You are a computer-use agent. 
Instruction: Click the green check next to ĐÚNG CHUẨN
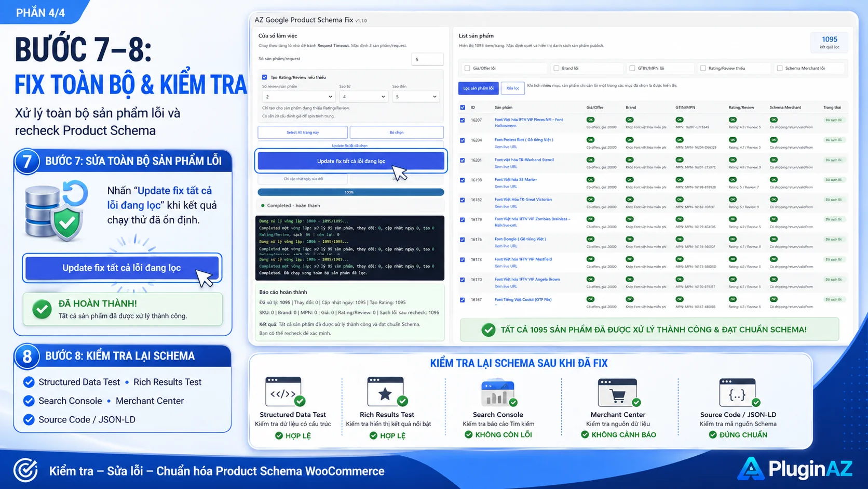coord(713,434)
